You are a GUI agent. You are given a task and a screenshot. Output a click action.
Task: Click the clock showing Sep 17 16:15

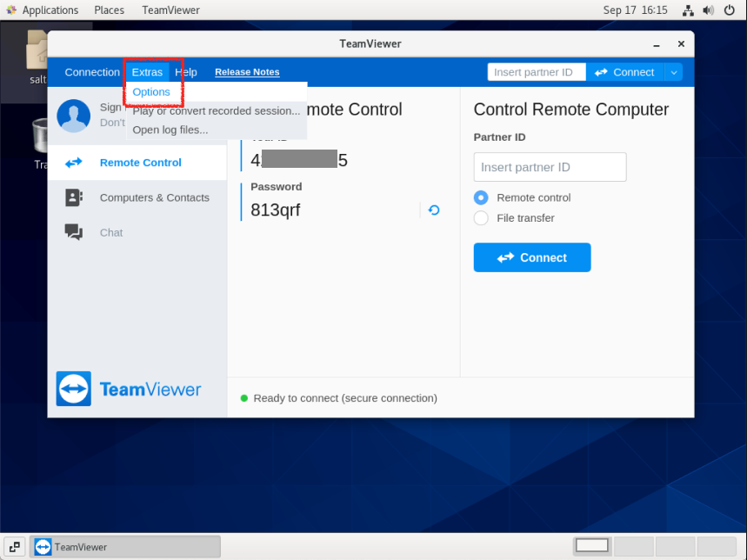(635, 10)
